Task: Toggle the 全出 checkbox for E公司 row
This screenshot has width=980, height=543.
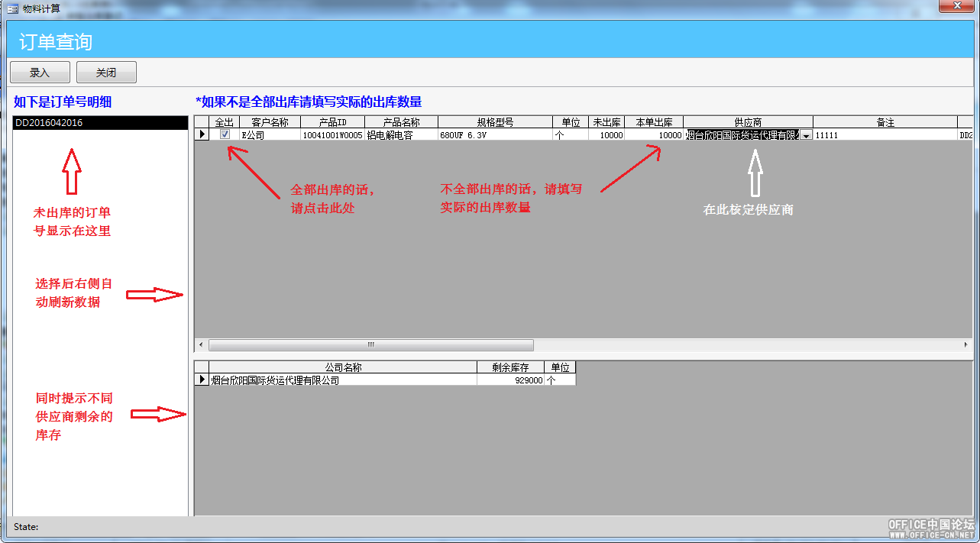Action: 225,134
